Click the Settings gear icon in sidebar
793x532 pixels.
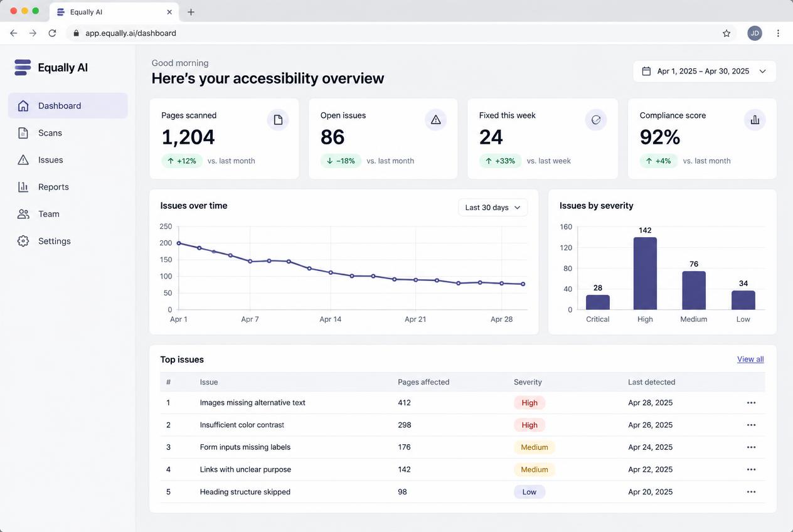pyautogui.click(x=23, y=241)
